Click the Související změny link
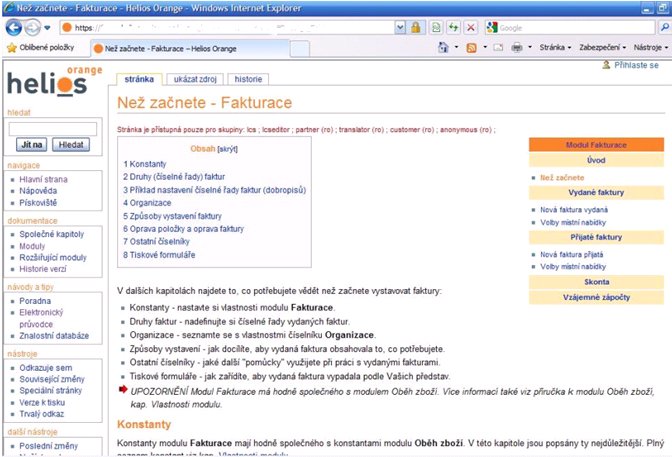This screenshot has width=672, height=457. tap(52, 379)
